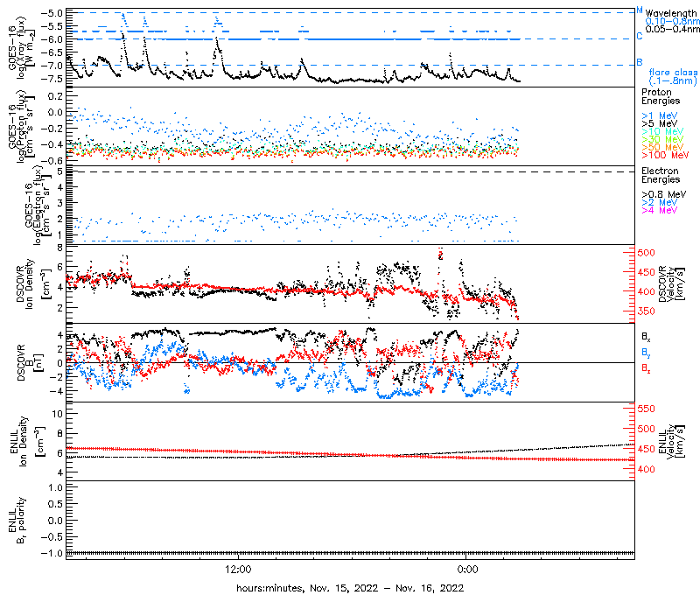Screen dimensions: 700x595
Task: Click the 'flare class (.1-.8nm)' label
Action: [x=673, y=76]
